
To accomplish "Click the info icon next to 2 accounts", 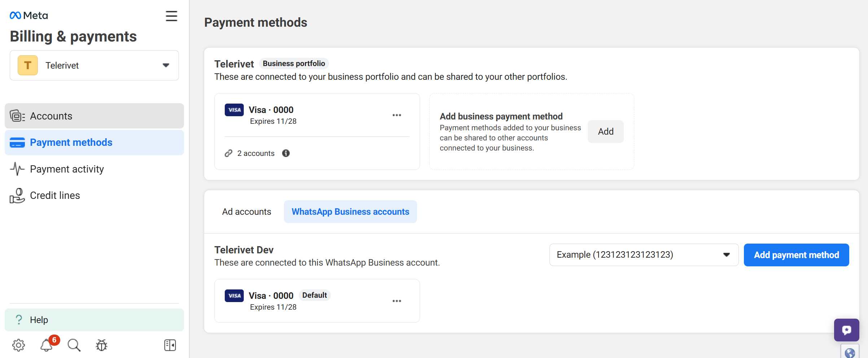I will [286, 153].
